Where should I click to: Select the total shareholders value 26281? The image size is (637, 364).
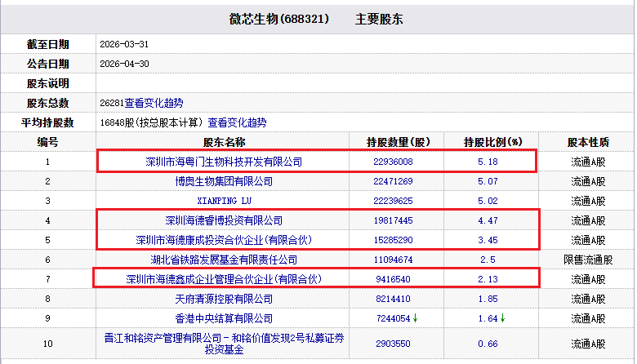112,103
